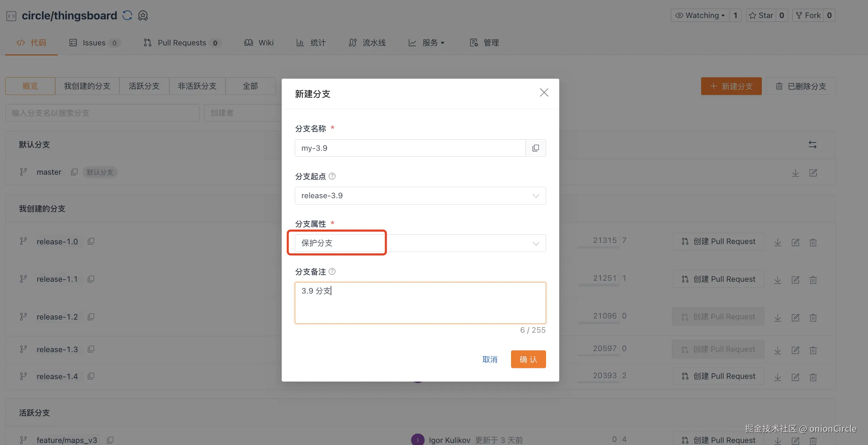This screenshot has height=445, width=868.
Task: Copy the branch name my-3.9
Action: [535, 148]
